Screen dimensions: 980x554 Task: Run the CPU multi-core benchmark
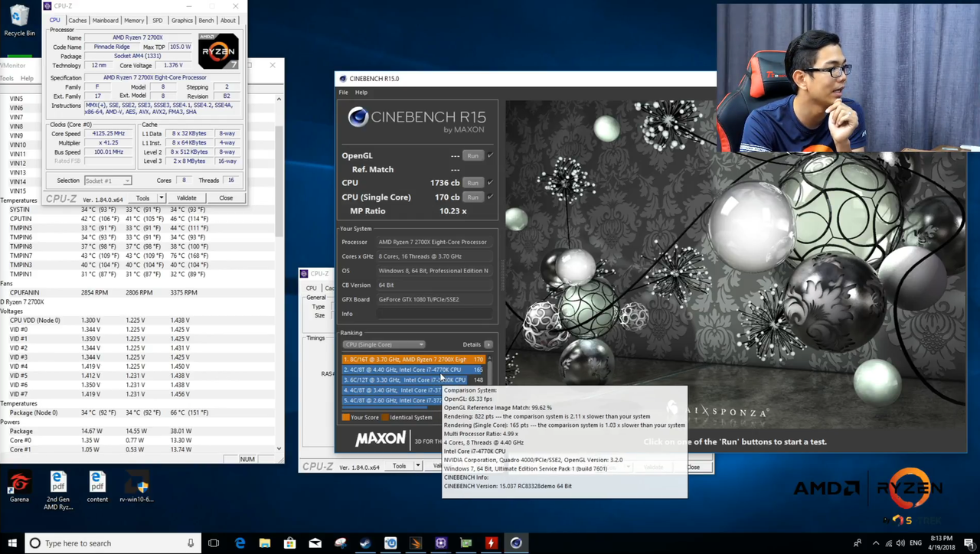(473, 183)
